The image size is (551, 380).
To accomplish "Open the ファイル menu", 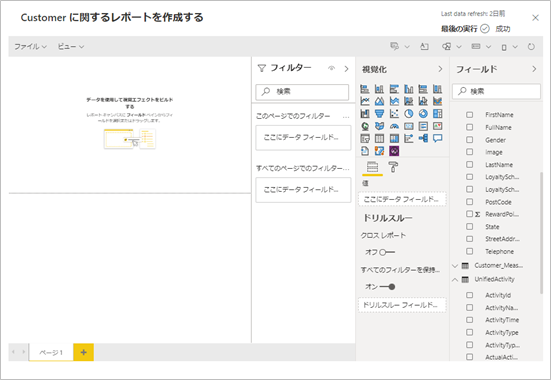I will pyautogui.click(x=30, y=46).
